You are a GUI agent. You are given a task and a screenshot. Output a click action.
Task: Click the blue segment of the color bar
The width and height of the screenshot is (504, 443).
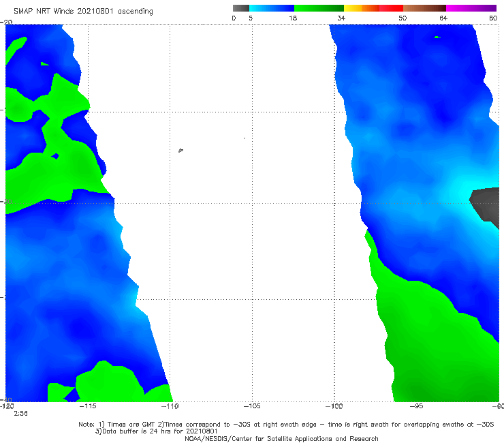[272, 8]
